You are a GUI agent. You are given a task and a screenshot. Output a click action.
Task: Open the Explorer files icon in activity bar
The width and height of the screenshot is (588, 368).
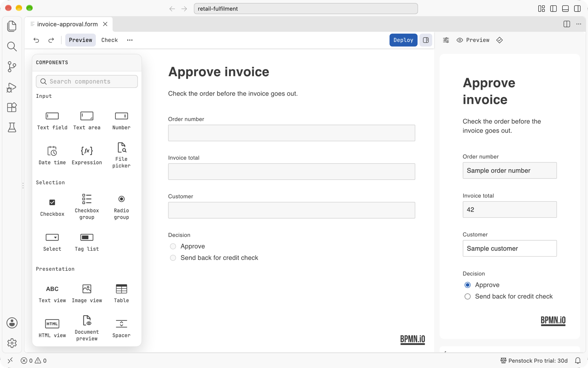pos(12,26)
